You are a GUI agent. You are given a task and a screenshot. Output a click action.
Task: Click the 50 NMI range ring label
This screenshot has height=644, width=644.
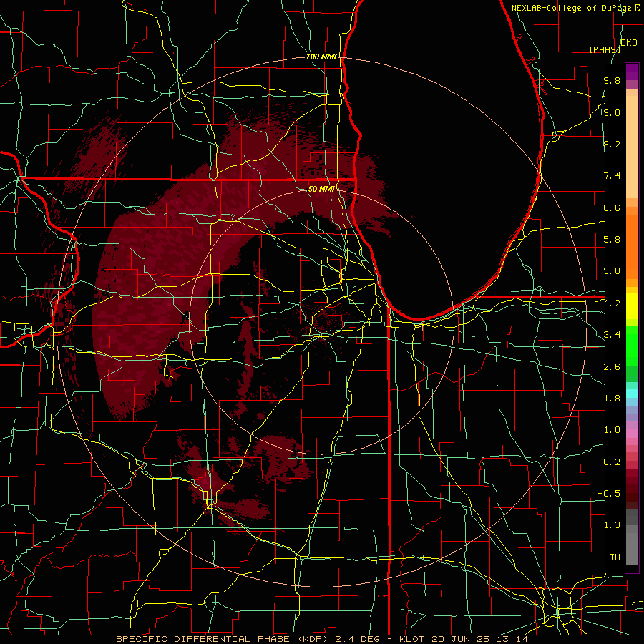click(321, 189)
